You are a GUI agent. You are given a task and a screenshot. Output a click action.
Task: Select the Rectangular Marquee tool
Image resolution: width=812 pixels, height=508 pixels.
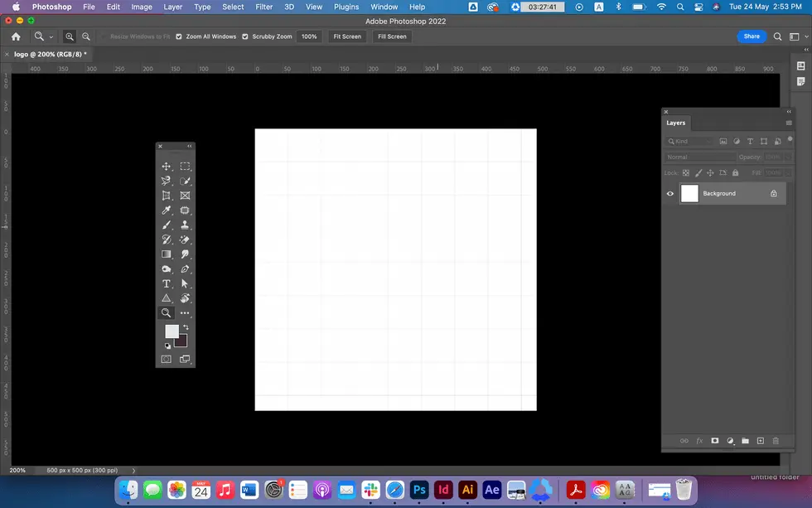tap(185, 167)
